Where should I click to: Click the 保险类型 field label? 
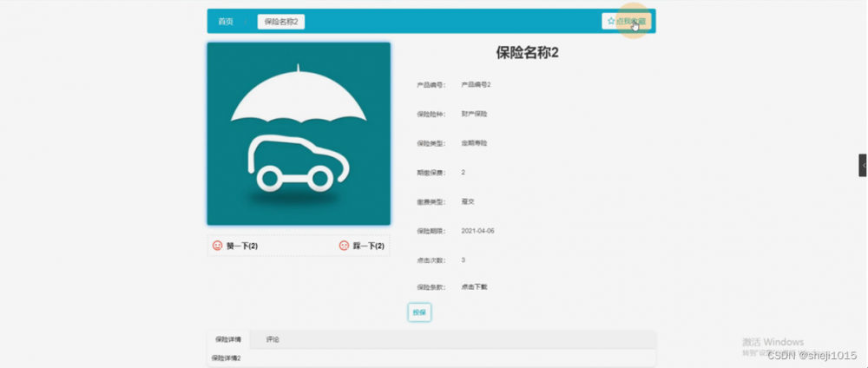[431, 143]
